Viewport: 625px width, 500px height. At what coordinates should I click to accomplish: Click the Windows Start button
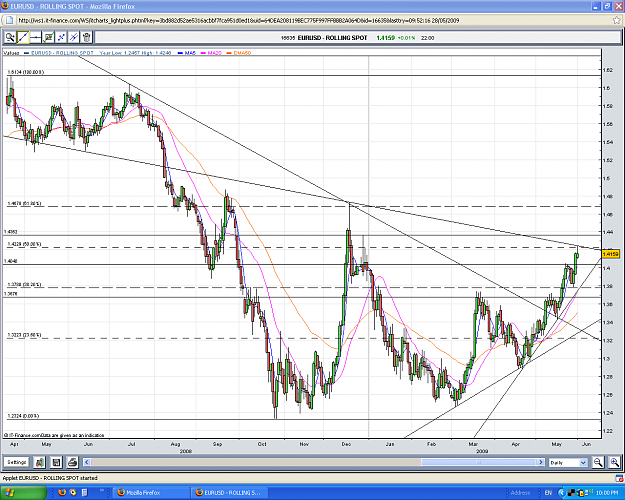tap(22, 493)
